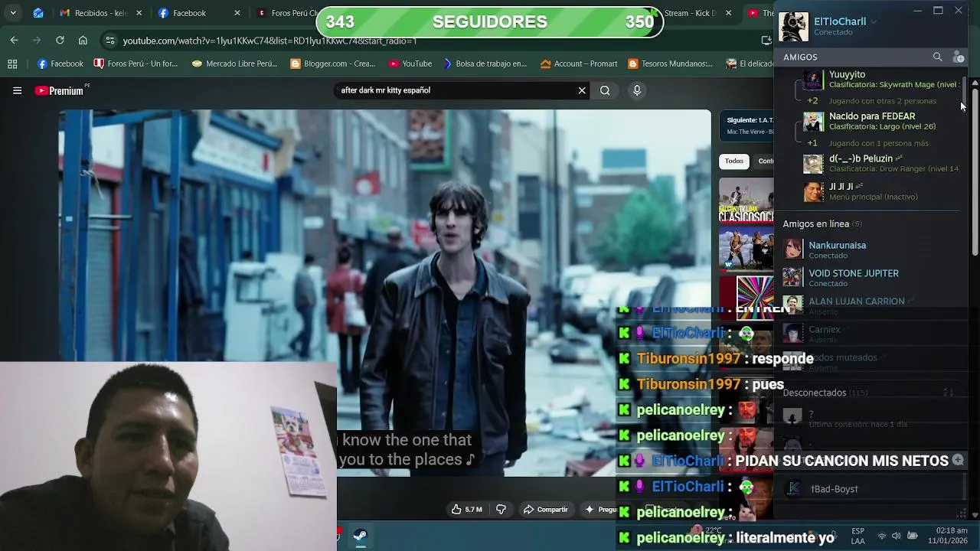The width and height of the screenshot is (980, 551).
Task: Open the 22°C weather widget
Action: [x=706, y=530]
